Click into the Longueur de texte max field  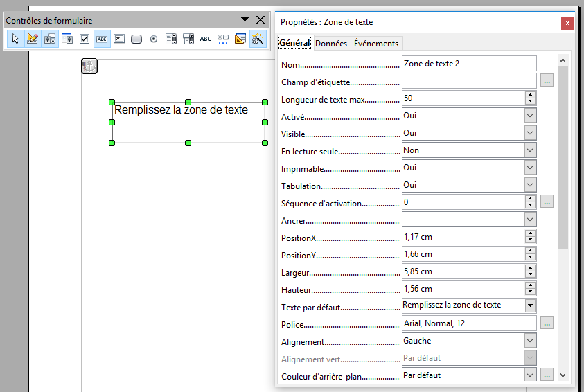point(463,98)
